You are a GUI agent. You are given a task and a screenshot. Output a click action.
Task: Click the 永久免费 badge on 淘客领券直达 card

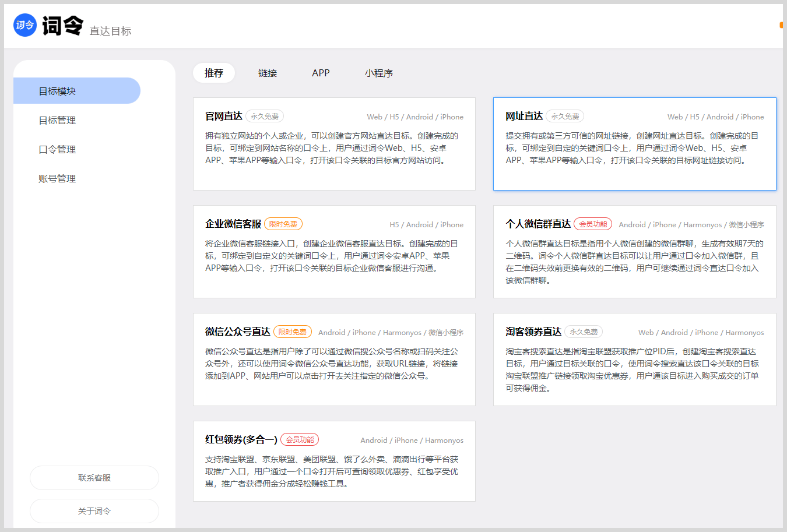pyautogui.click(x=584, y=332)
